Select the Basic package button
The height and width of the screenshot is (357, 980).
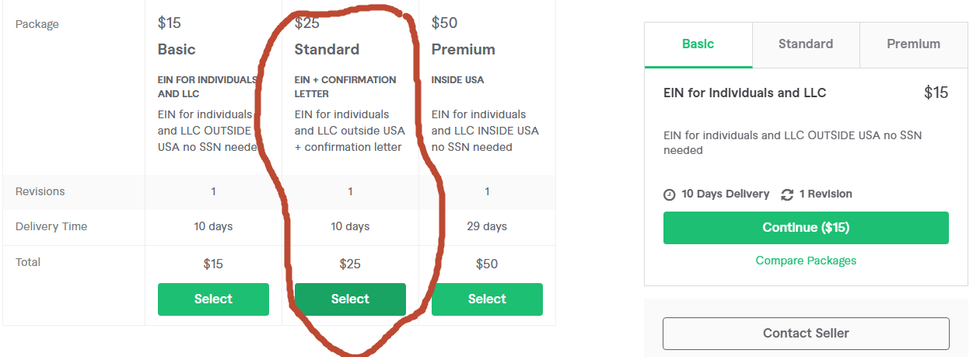click(213, 299)
